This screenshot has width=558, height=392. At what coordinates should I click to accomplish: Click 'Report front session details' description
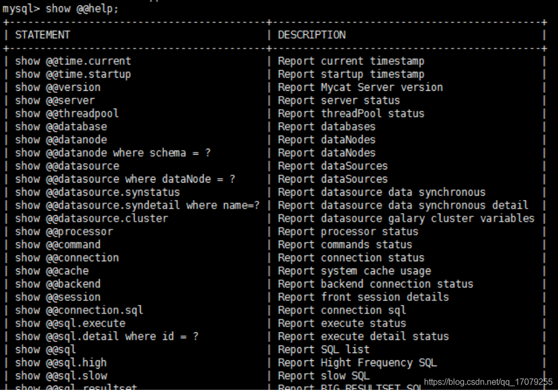363,297
